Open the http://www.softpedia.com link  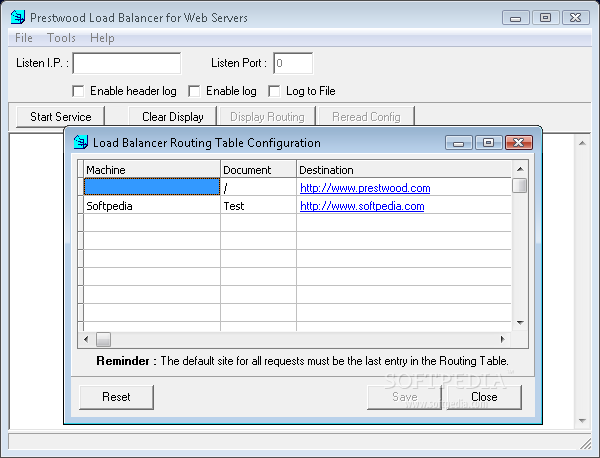click(362, 206)
